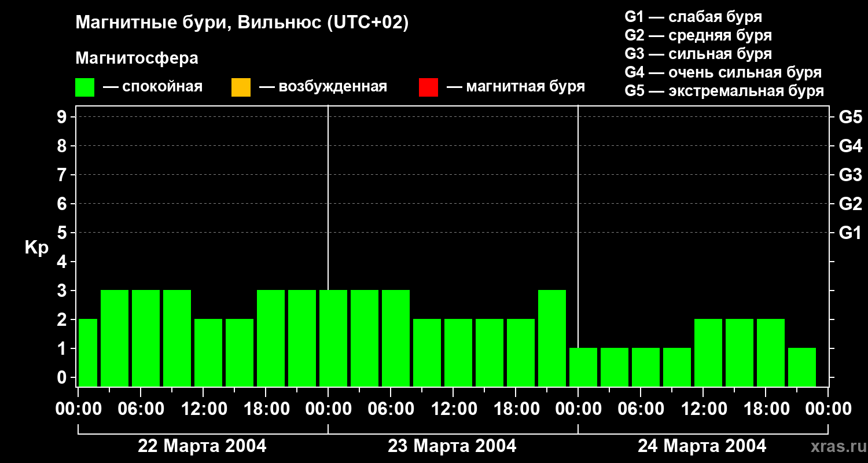Click the G3 сильная буря legend entry
Screen dimensions: 868x463
698,54
